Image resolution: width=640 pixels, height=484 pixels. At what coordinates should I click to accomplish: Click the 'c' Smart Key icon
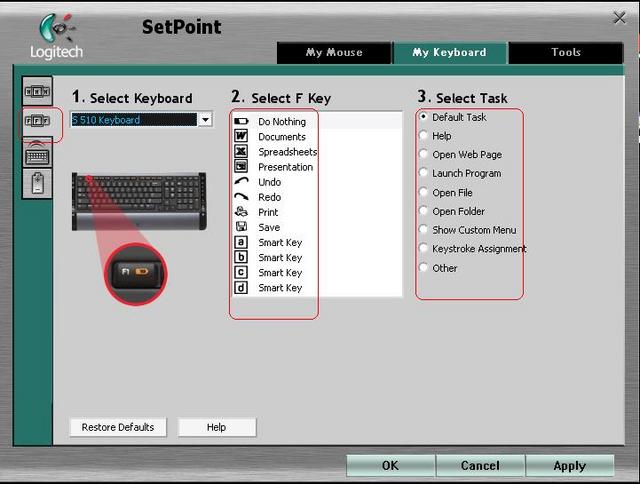[241, 272]
